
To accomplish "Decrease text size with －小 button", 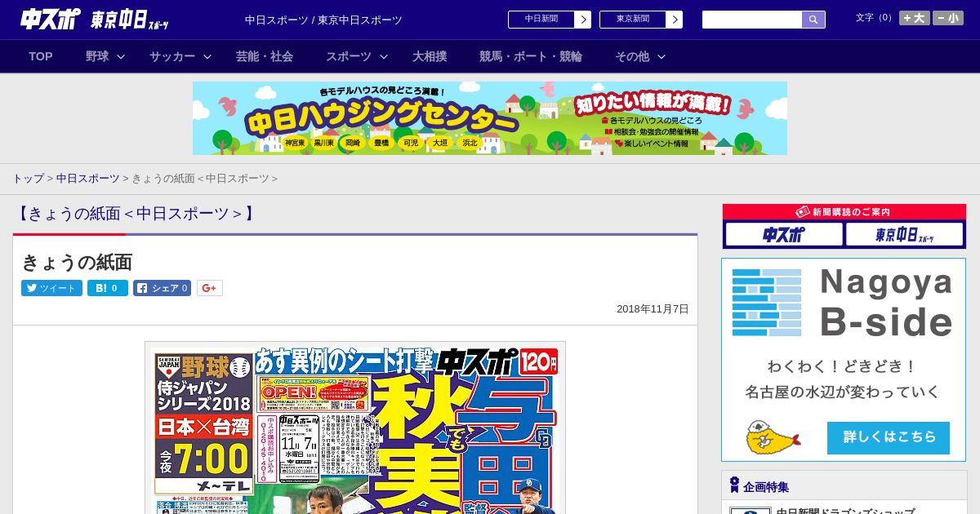I will coord(948,18).
